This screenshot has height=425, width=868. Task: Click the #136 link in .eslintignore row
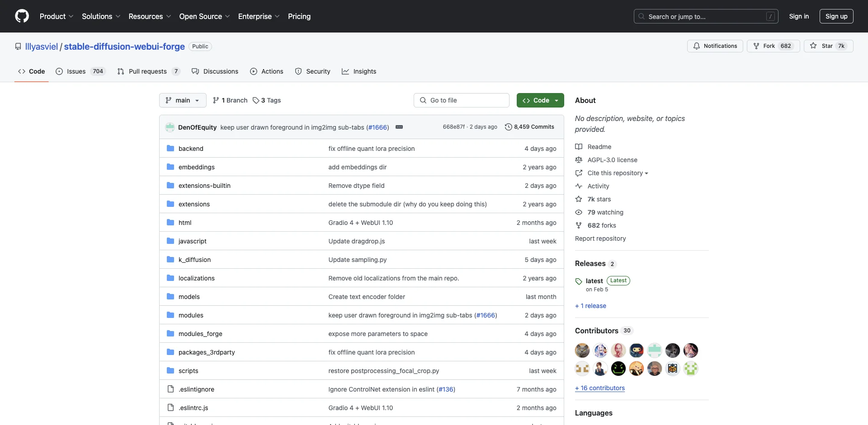click(x=446, y=389)
